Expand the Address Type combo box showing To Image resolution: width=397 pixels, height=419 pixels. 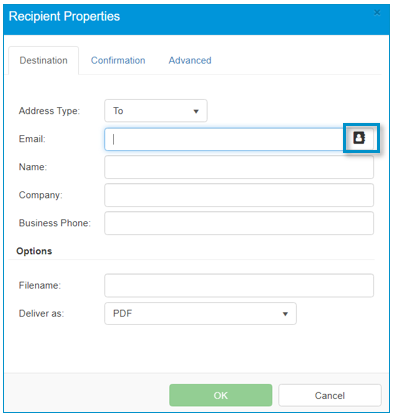click(x=156, y=111)
